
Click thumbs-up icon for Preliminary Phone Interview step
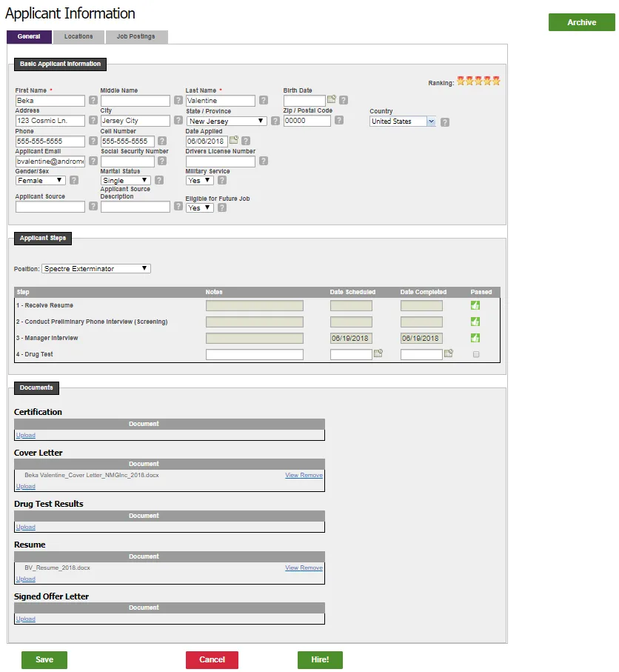pos(475,322)
